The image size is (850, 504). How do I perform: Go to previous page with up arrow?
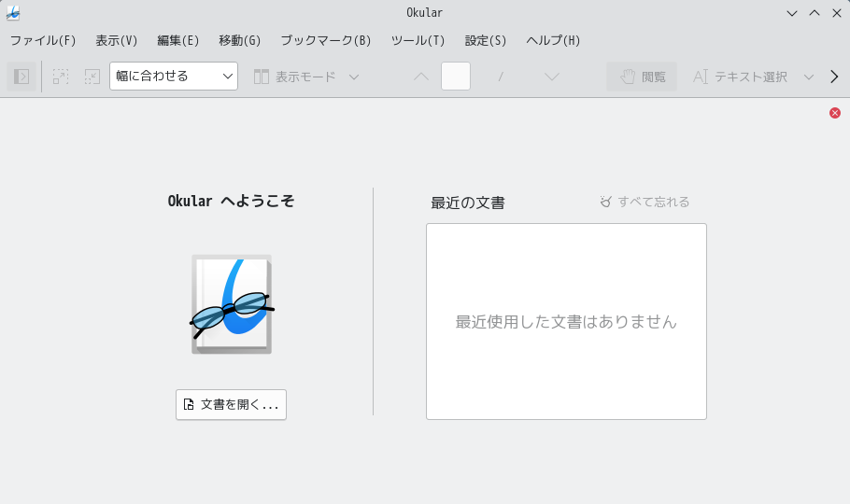point(421,77)
